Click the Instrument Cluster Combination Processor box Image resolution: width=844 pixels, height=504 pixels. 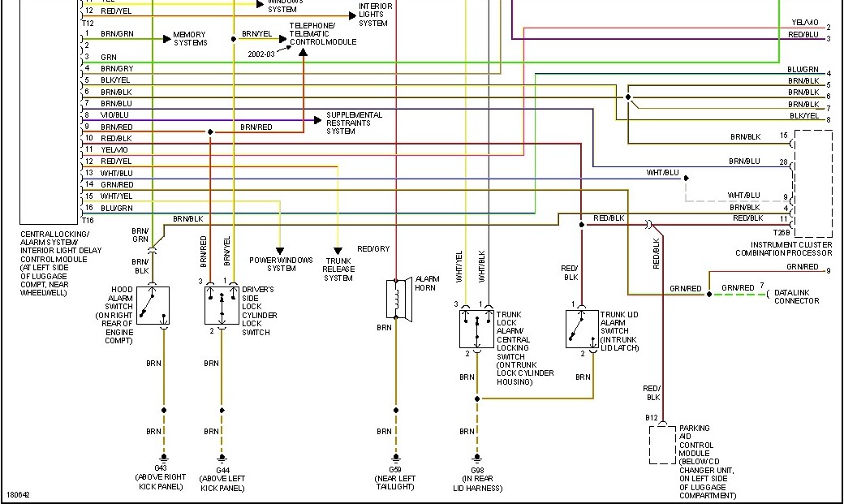[x=813, y=183]
